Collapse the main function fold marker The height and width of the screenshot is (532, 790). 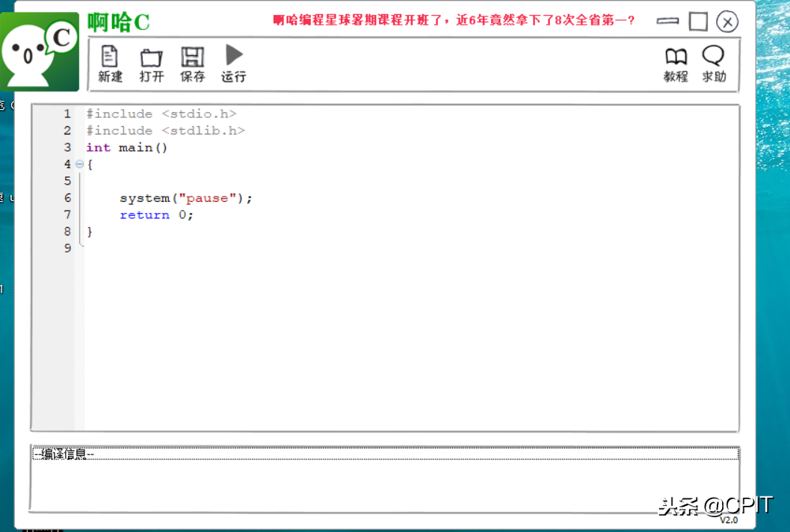click(80, 164)
